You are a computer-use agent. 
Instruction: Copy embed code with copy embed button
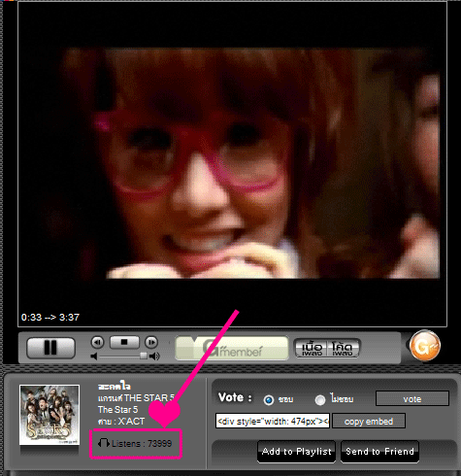click(369, 421)
